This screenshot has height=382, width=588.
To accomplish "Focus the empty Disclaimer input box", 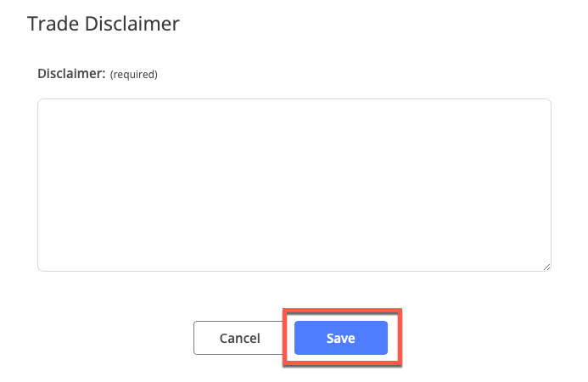I will [294, 185].
